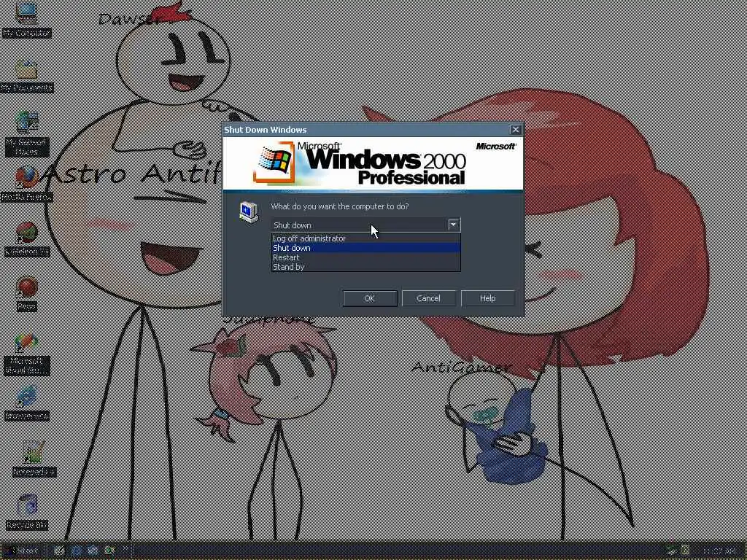Viewport: 747px width, 560px height.
Task: Expand the Quick Launch overflow chevron
Action: pos(125,548)
